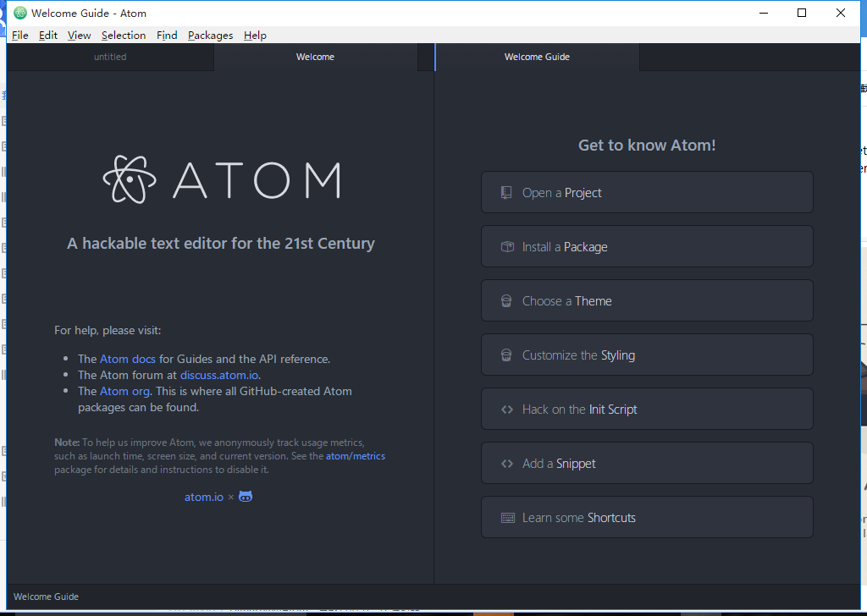
Task: Switch to the Welcome tab
Action: tap(315, 57)
